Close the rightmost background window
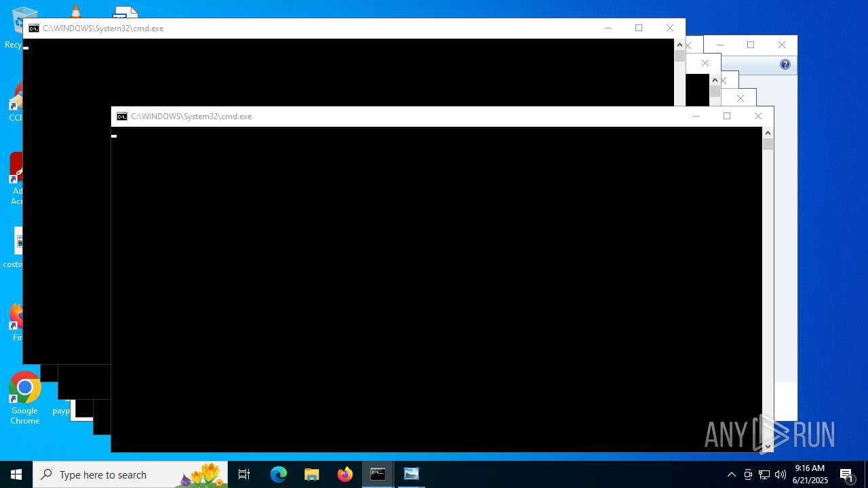The image size is (868, 488). tap(782, 45)
